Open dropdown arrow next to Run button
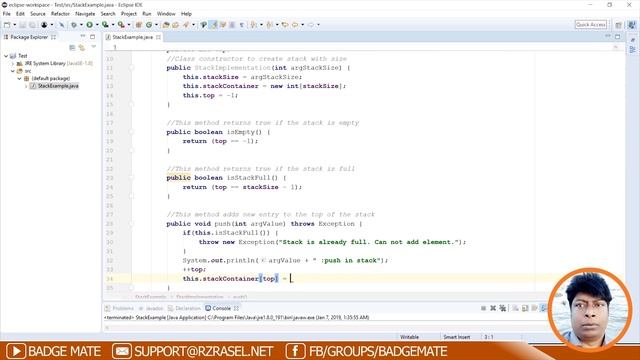Image resolution: width=640 pixels, height=360 pixels. coord(97,25)
